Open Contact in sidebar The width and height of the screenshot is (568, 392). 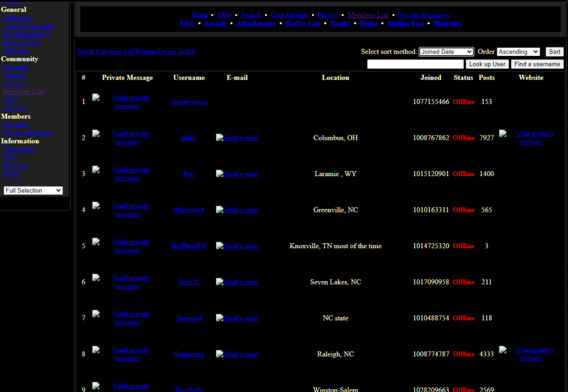14,76
